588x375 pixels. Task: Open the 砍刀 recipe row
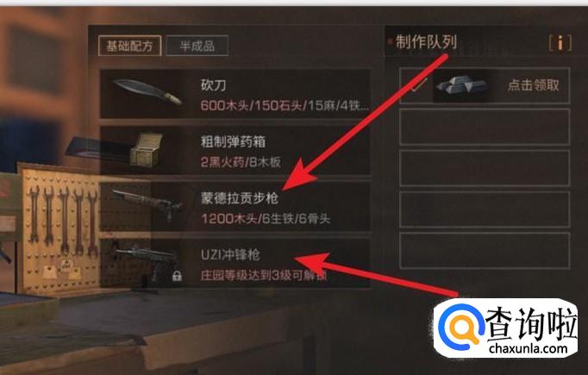(235, 94)
